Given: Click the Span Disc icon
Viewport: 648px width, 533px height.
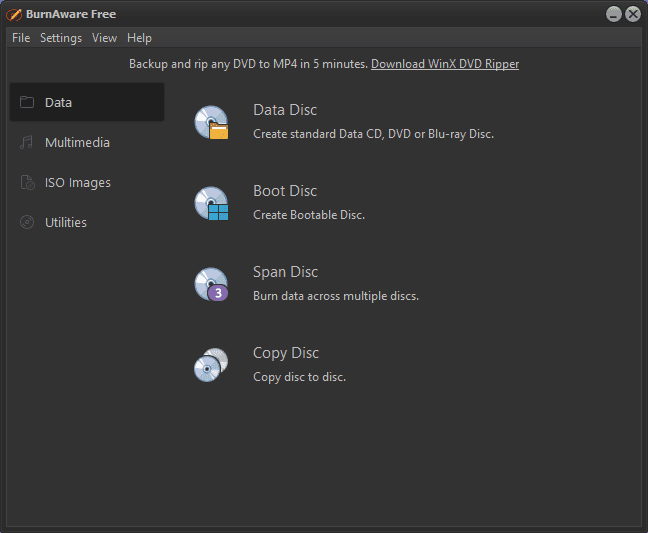Looking at the screenshot, I should click(x=211, y=284).
